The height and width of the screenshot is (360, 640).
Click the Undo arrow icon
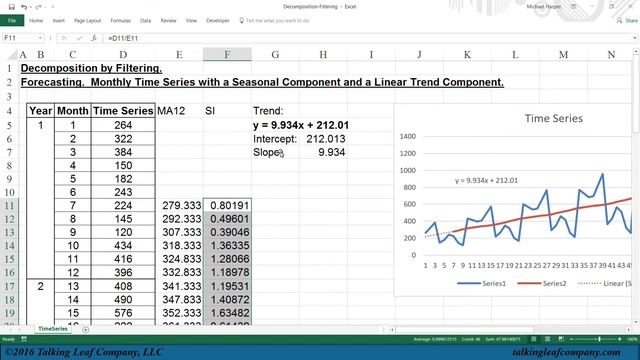point(24,7)
